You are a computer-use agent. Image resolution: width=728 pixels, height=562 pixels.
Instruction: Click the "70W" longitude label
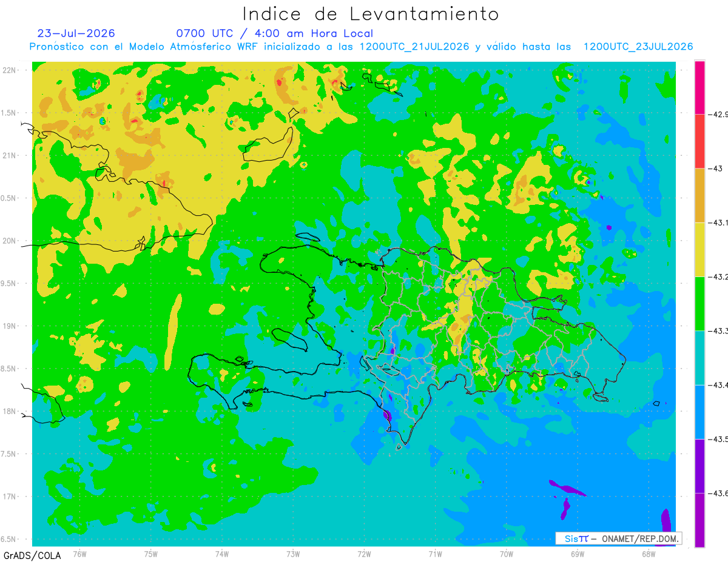point(506,554)
